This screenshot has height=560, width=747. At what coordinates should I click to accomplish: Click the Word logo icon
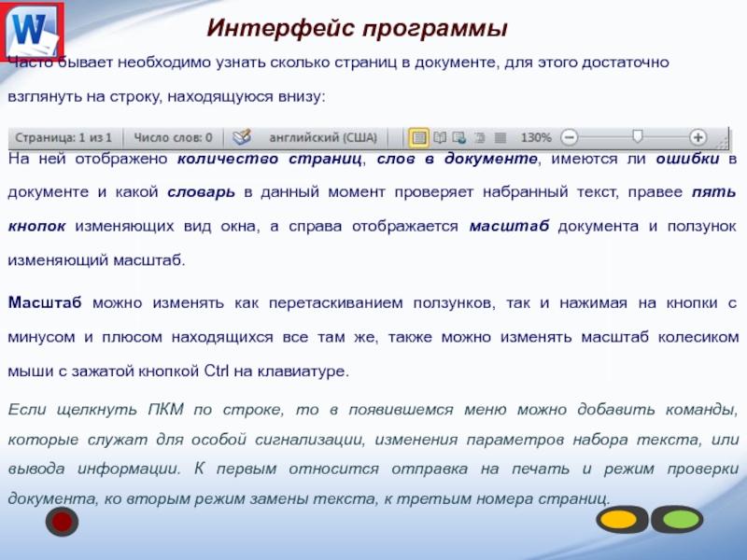(32, 32)
